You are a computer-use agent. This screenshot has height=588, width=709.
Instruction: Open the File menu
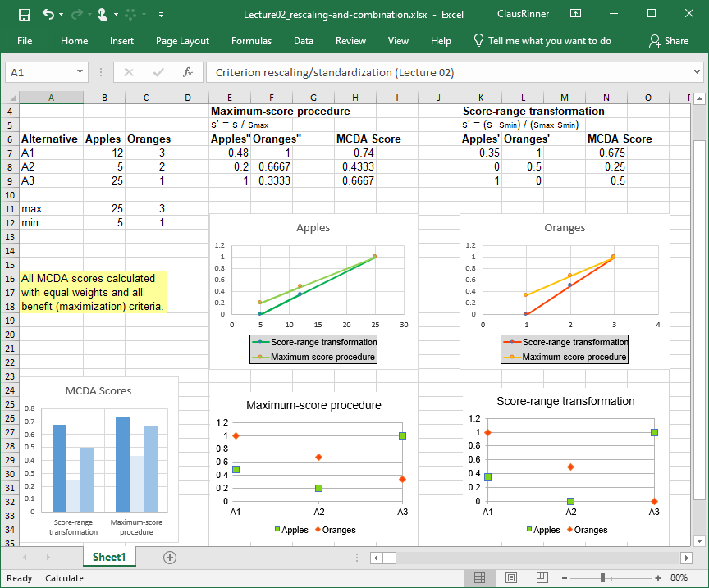pos(25,41)
